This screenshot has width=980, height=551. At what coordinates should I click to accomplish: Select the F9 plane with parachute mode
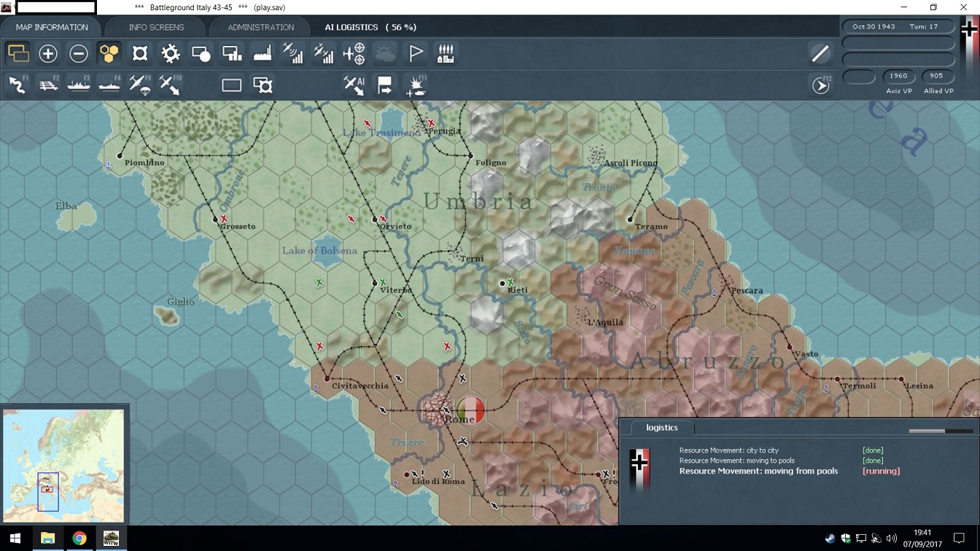[140, 85]
